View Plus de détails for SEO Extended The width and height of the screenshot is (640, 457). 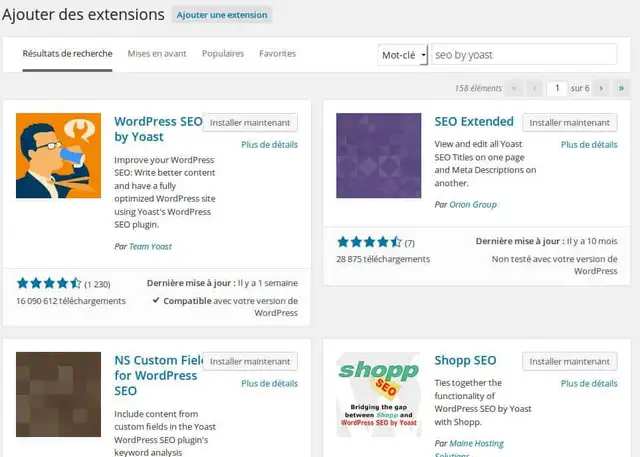(x=589, y=144)
